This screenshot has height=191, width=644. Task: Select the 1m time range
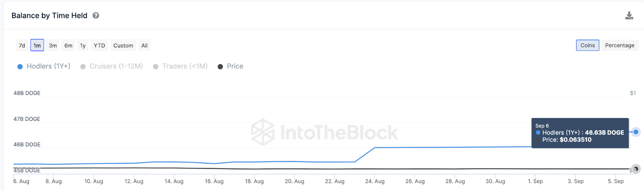(37, 45)
